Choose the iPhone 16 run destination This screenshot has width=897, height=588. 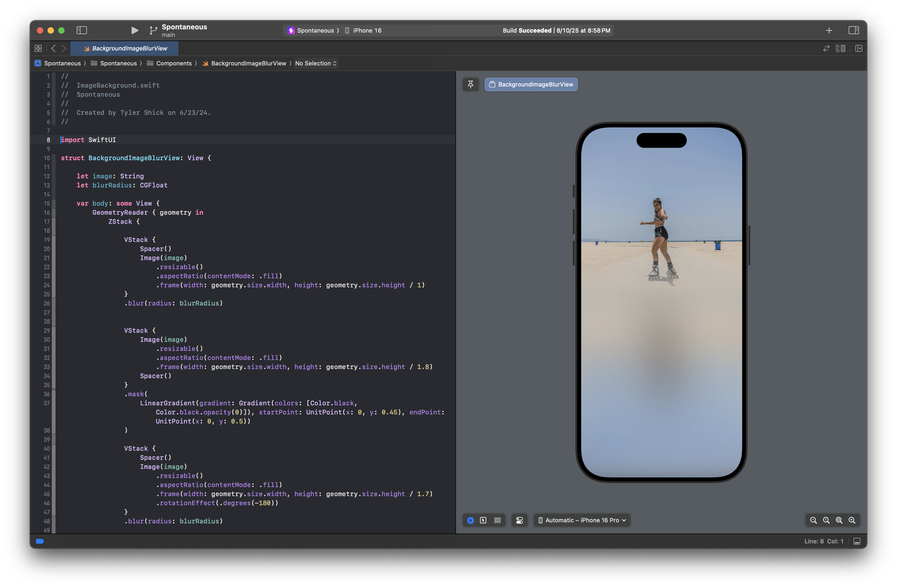pyautogui.click(x=363, y=30)
